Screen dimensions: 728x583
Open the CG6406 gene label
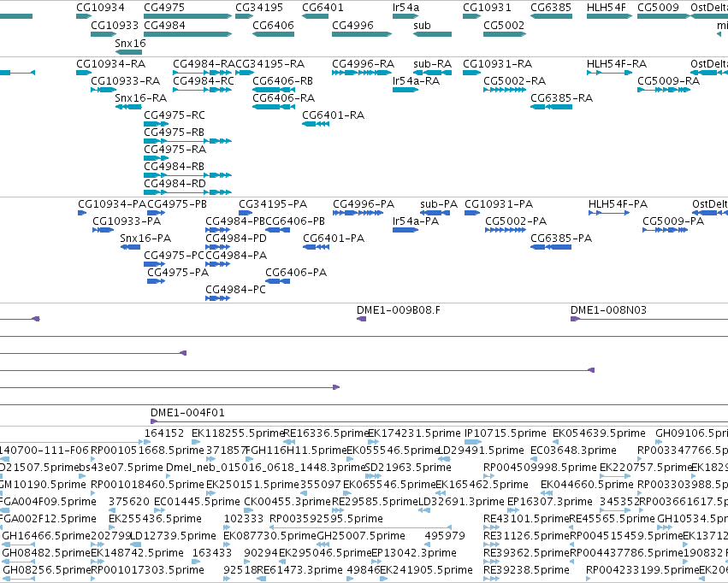click(x=273, y=25)
